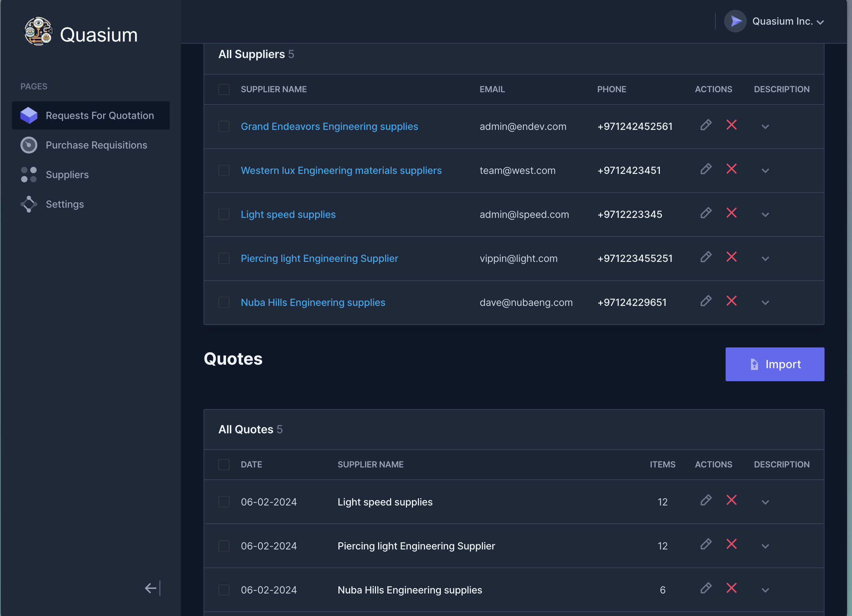Click the team@west.com email cell
The image size is (852, 616).
(x=517, y=170)
